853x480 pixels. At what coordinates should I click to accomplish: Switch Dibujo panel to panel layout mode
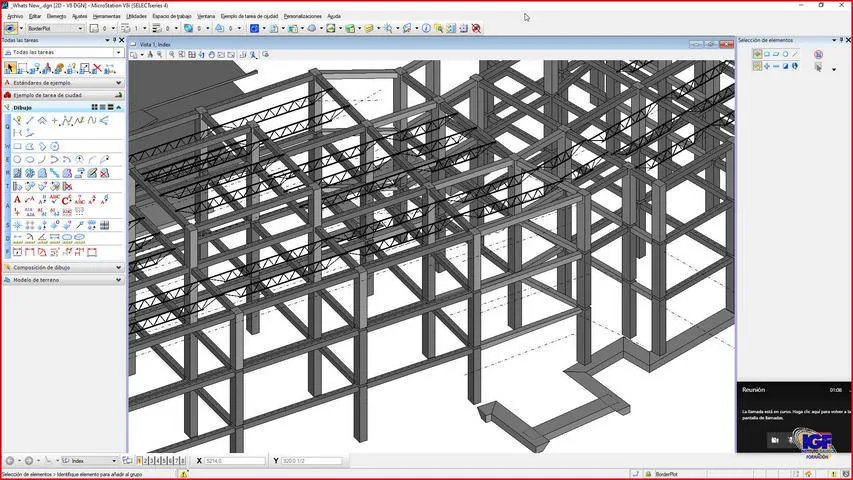pos(110,108)
